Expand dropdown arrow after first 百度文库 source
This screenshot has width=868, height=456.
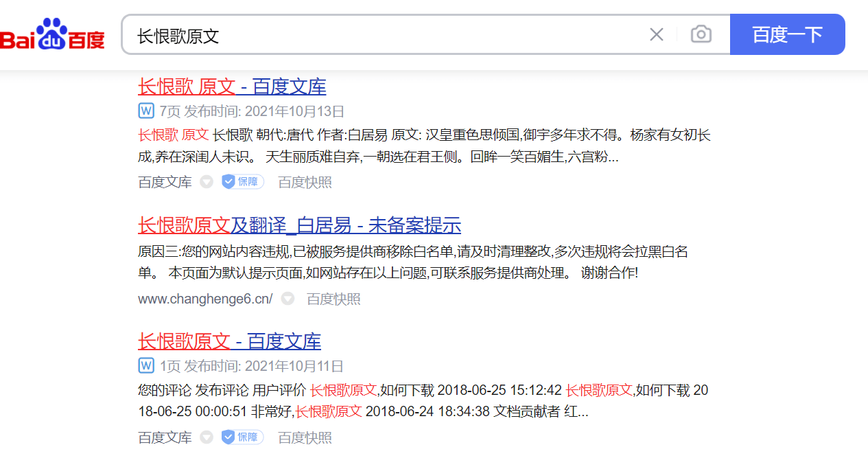click(x=207, y=182)
